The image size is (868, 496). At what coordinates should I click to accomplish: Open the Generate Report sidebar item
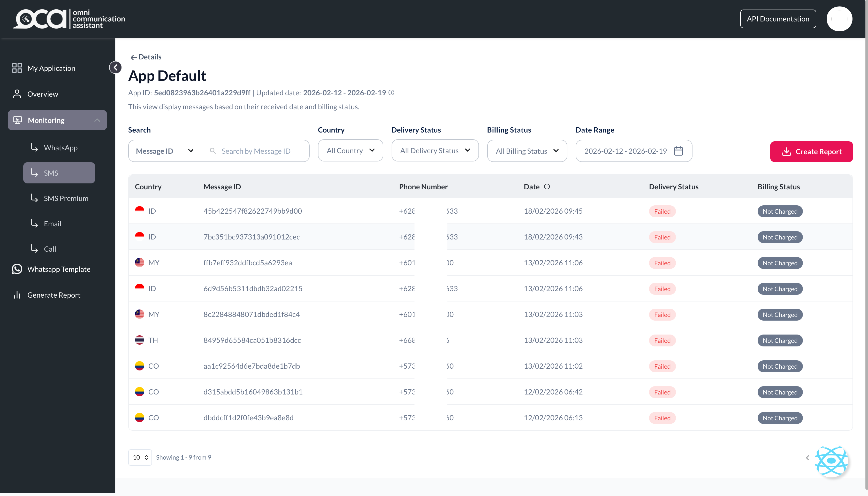point(54,295)
